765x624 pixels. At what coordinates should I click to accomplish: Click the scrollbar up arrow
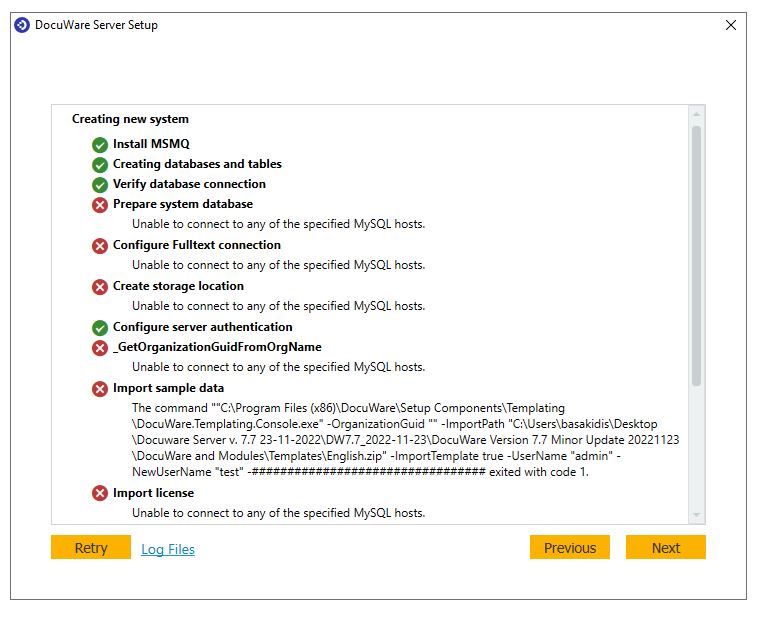(x=696, y=114)
